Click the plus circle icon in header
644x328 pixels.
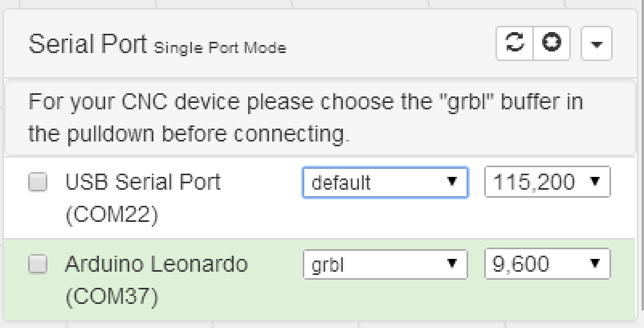click(552, 44)
